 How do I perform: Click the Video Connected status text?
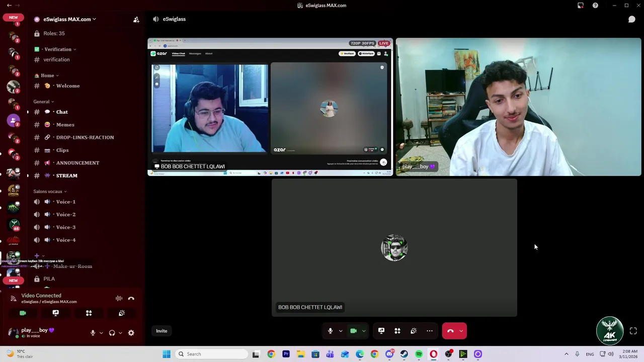(x=41, y=296)
